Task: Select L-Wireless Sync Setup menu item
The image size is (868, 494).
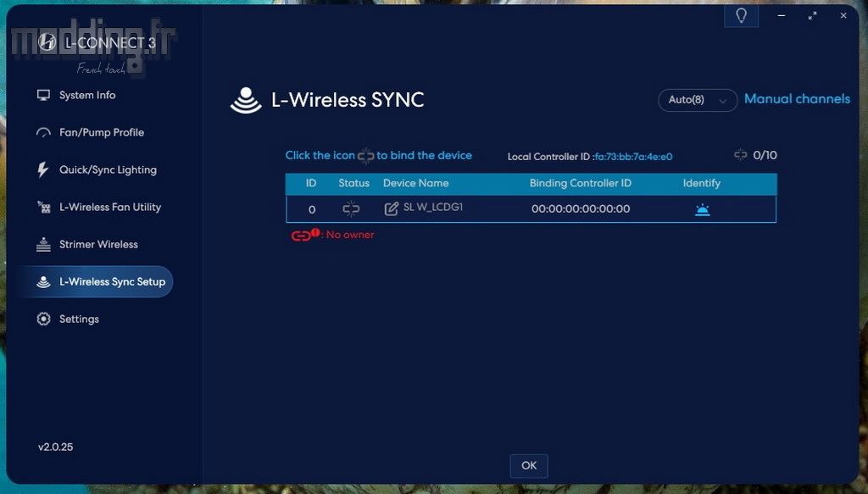Action: coord(95,281)
